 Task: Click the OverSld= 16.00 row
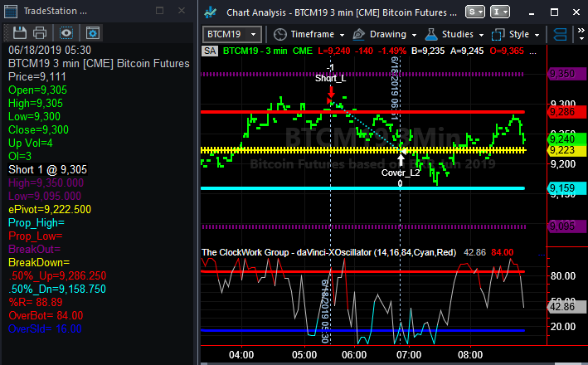(x=45, y=329)
